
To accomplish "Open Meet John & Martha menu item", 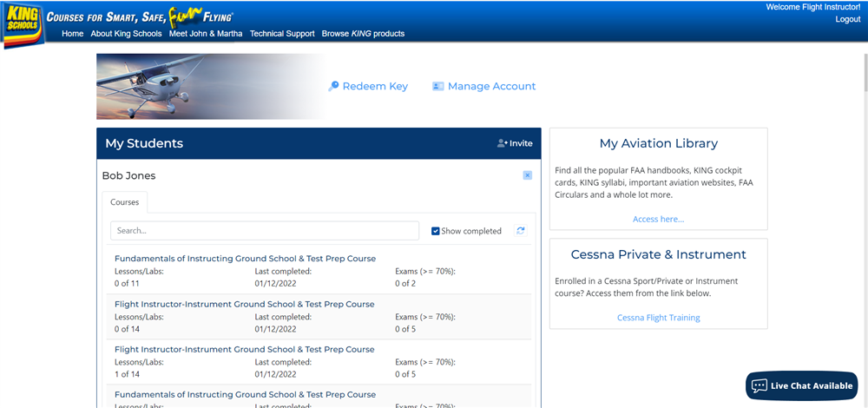I will (x=206, y=34).
